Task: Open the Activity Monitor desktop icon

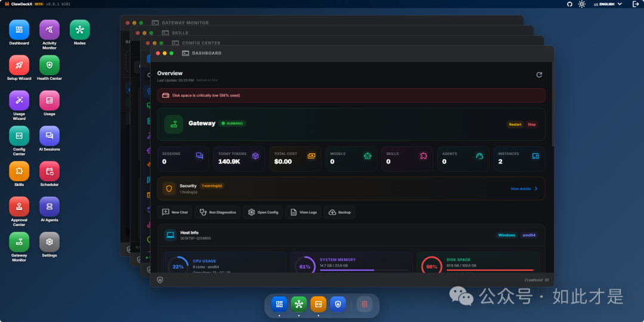Action: 49,30
